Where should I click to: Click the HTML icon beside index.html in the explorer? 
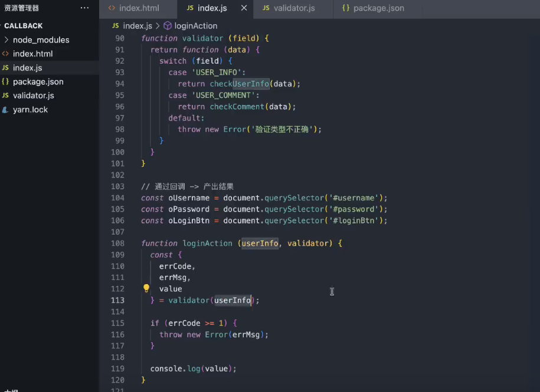pyautogui.click(x=5, y=54)
